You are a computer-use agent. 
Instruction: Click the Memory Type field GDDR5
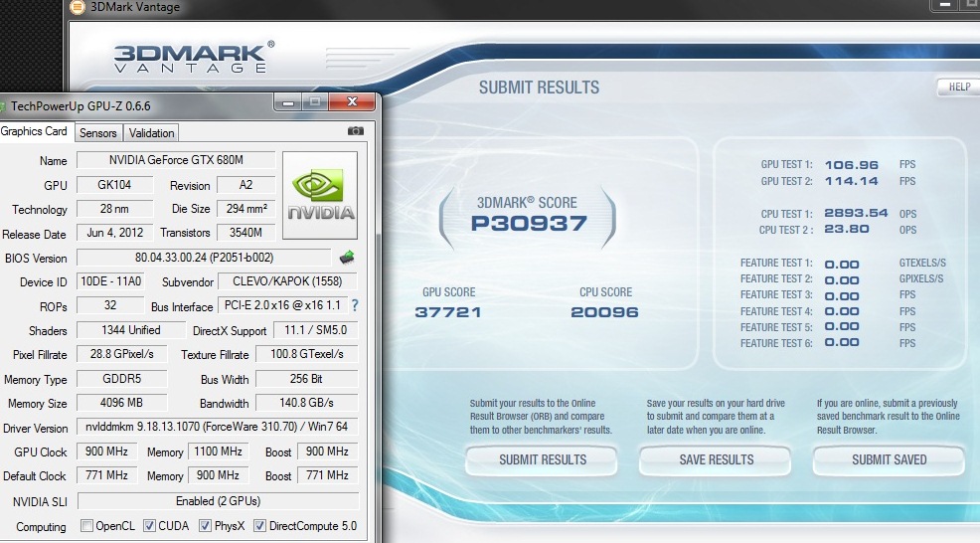tap(121, 379)
